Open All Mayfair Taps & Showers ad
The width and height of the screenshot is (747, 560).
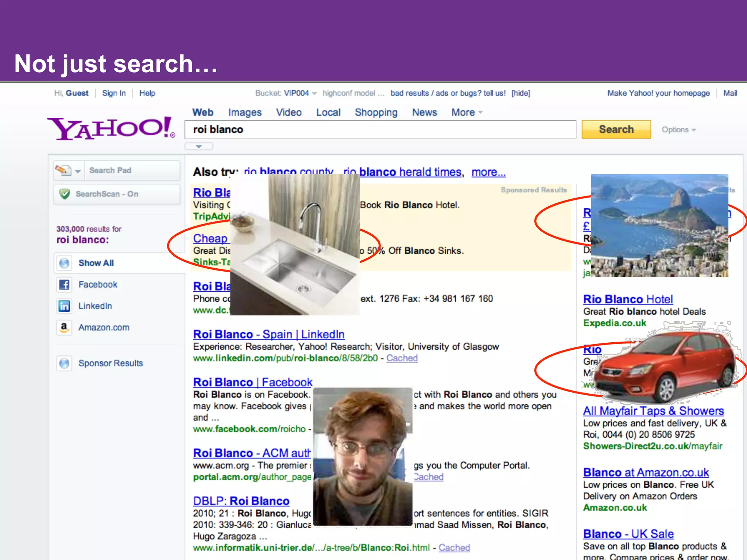pos(653,411)
